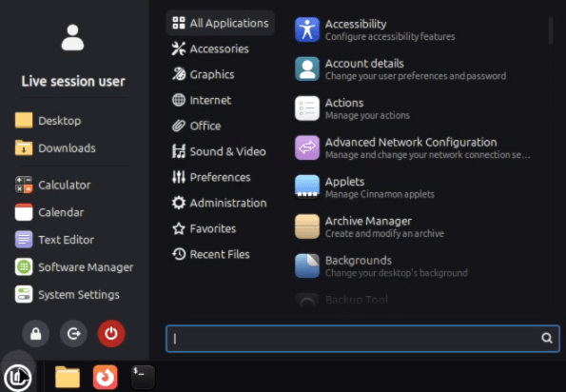Click 'Create and modify an archive' text

[x=384, y=233]
